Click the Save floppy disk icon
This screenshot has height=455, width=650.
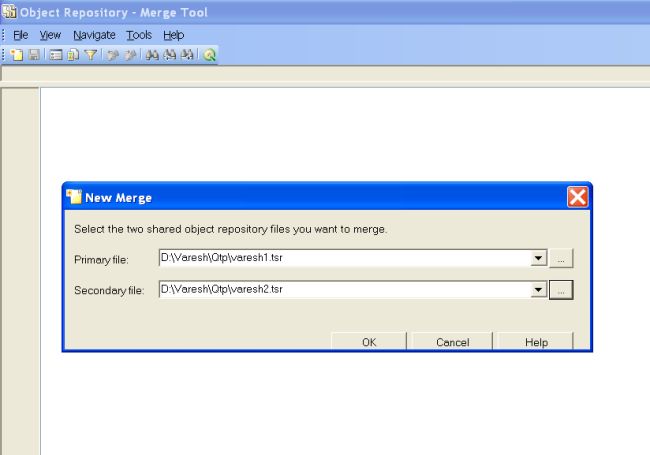[x=34, y=55]
